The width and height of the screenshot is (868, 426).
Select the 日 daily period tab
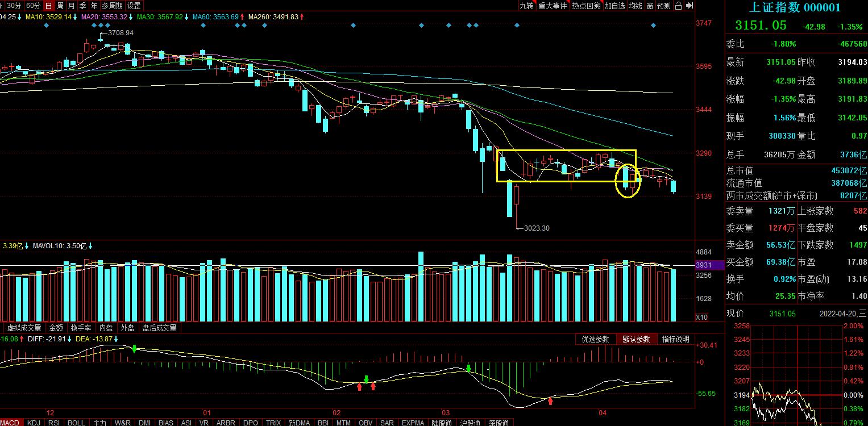click(x=49, y=6)
